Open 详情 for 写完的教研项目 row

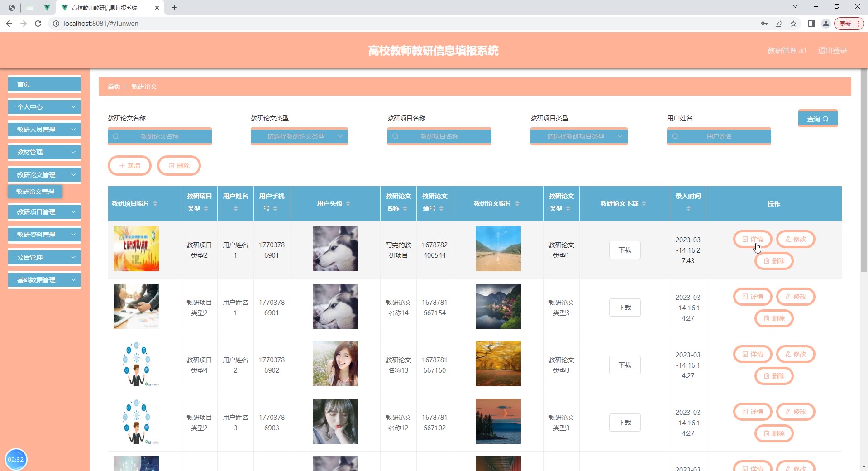click(x=753, y=239)
